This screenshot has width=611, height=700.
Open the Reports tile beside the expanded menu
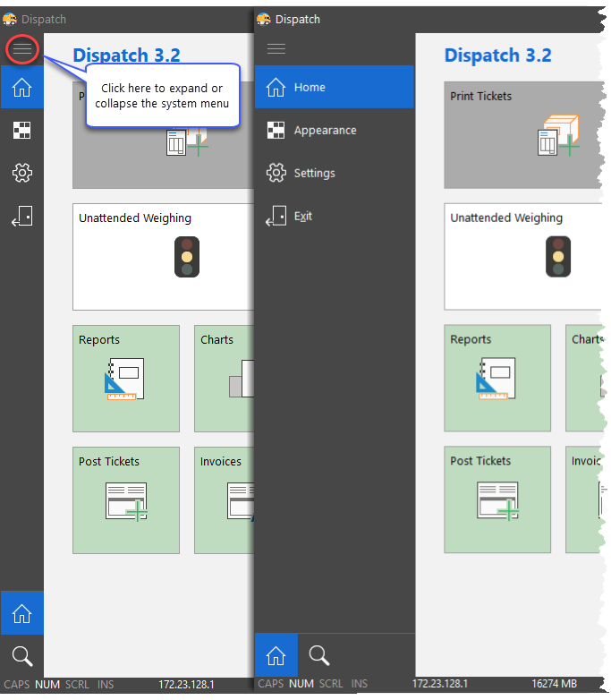497,379
